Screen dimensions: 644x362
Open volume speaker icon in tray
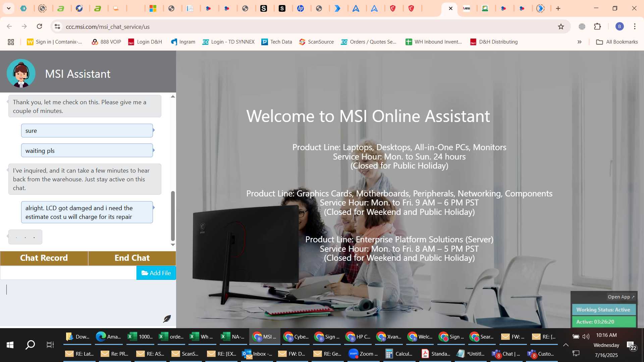click(586, 337)
